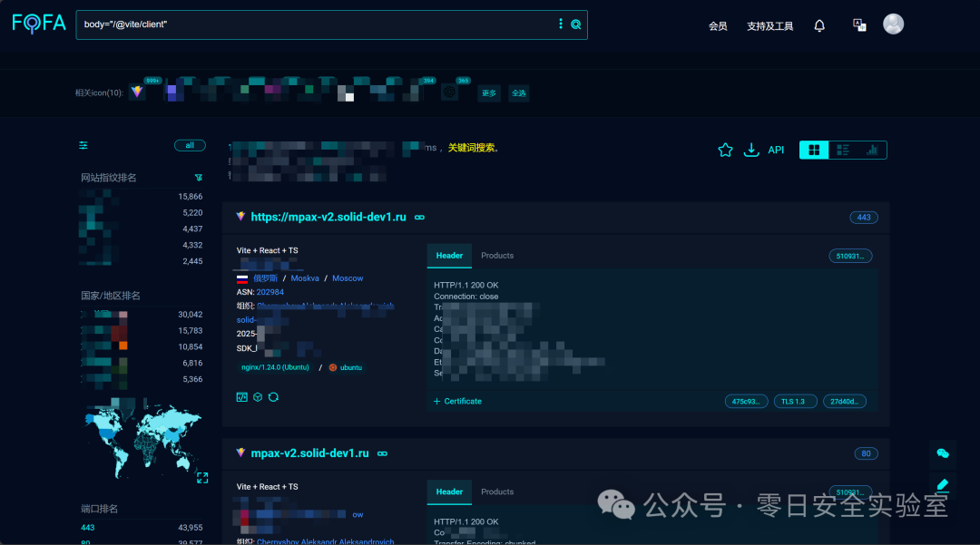Click the Vite icon beside the port 80 host
Screen dimensions: 980x545
[240, 453]
